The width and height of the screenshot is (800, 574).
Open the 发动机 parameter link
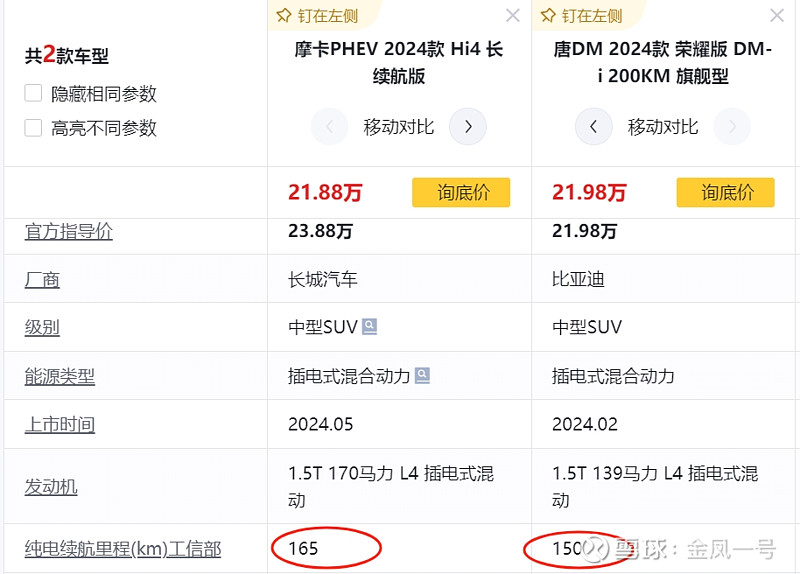point(51,487)
